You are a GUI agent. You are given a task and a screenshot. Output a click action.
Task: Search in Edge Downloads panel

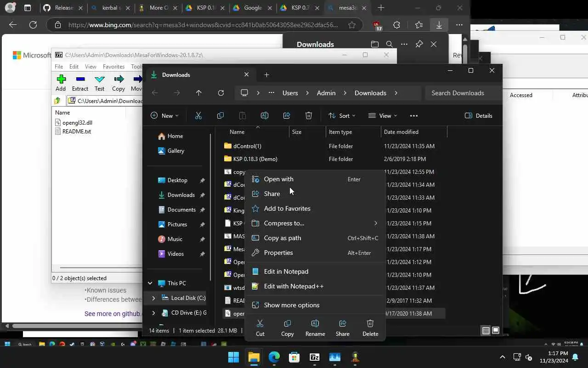tap(390, 44)
